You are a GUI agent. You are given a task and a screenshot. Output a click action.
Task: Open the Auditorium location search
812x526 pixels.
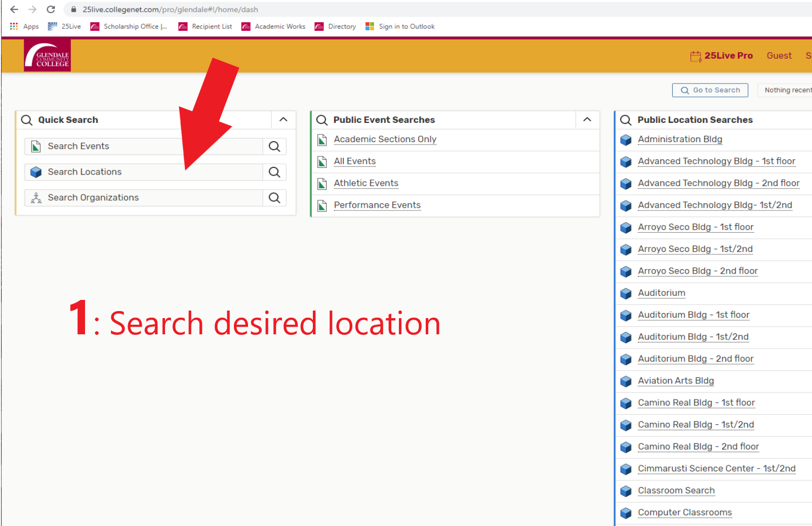click(661, 293)
